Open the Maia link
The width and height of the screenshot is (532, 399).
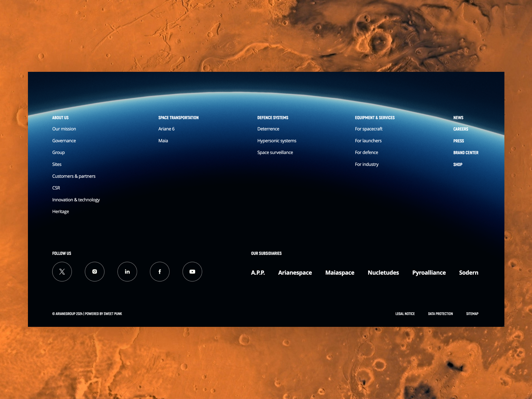(x=163, y=141)
